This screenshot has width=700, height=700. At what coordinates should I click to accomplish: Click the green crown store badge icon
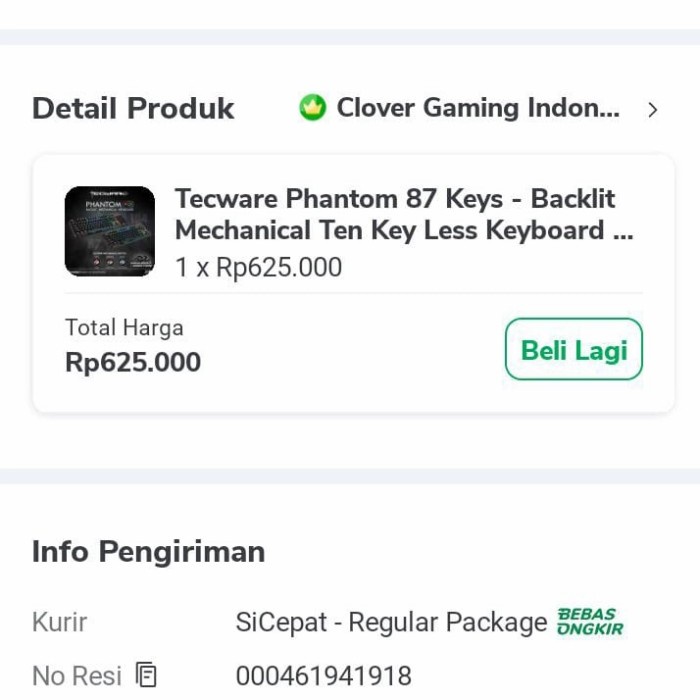(x=312, y=108)
